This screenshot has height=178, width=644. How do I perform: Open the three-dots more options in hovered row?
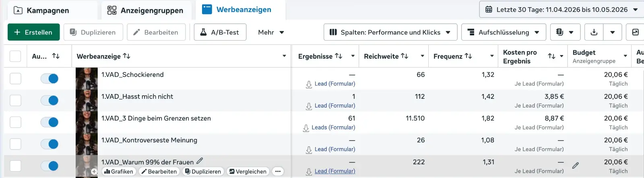coord(278,172)
